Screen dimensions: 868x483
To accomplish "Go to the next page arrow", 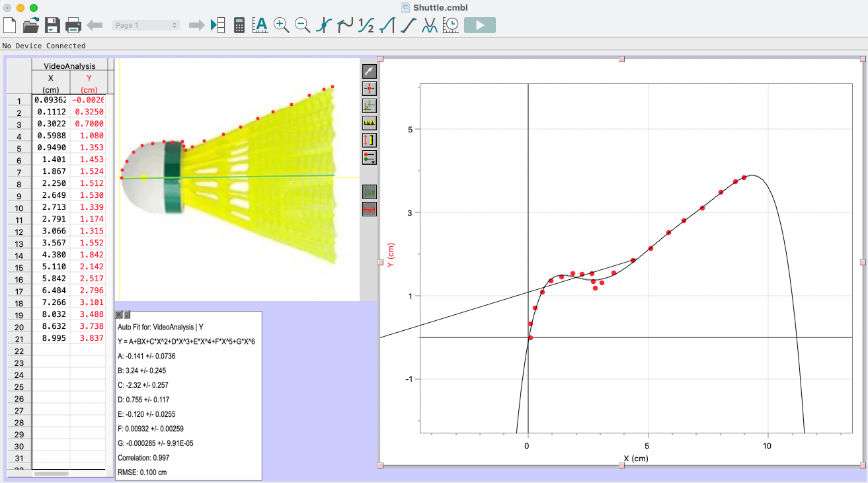I will pyautogui.click(x=196, y=25).
